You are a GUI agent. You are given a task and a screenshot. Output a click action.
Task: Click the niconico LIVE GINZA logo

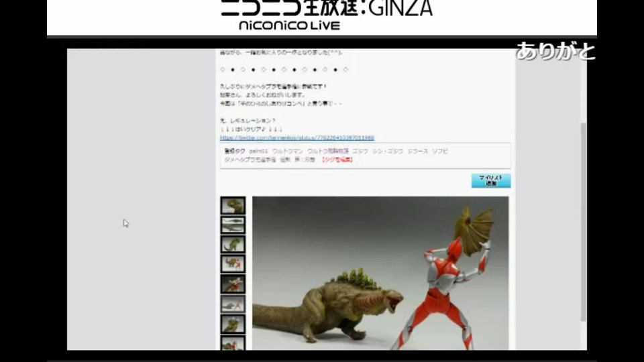pos(327,14)
